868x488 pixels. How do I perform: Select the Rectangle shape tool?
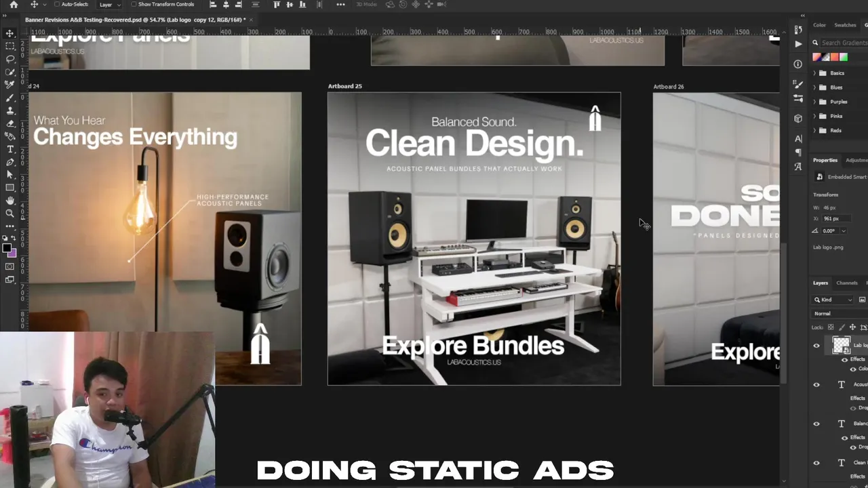[10, 188]
